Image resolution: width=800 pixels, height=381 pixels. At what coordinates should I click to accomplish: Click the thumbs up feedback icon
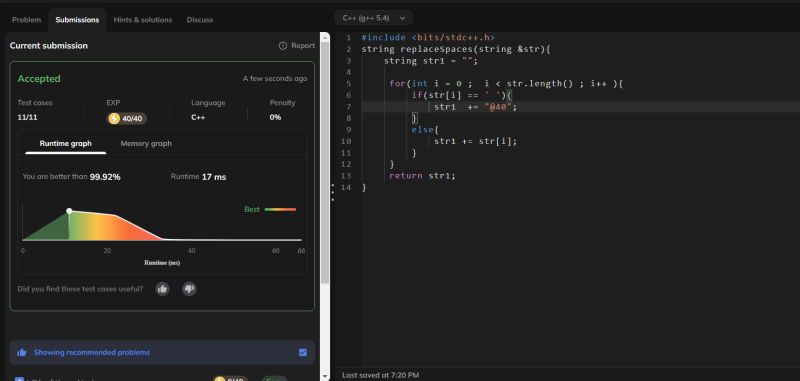pyautogui.click(x=163, y=289)
